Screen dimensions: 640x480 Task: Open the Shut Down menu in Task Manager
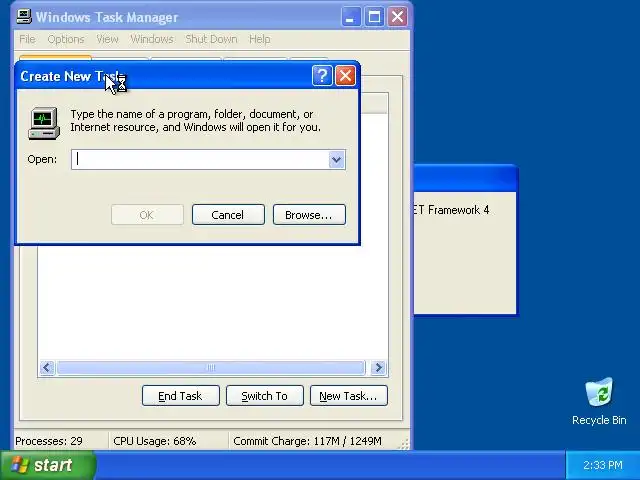(211, 39)
